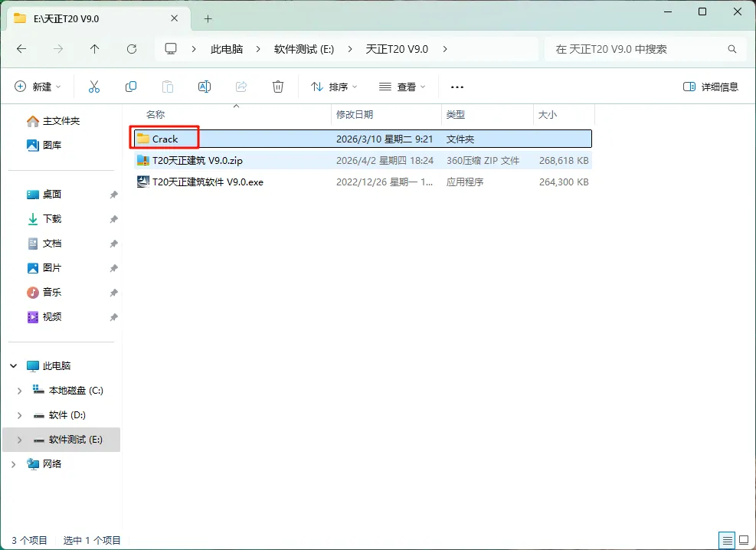Expand chevron after 天正T20 V9.0 breadcrumb
Screen dimensions: 756x550
click(x=444, y=49)
